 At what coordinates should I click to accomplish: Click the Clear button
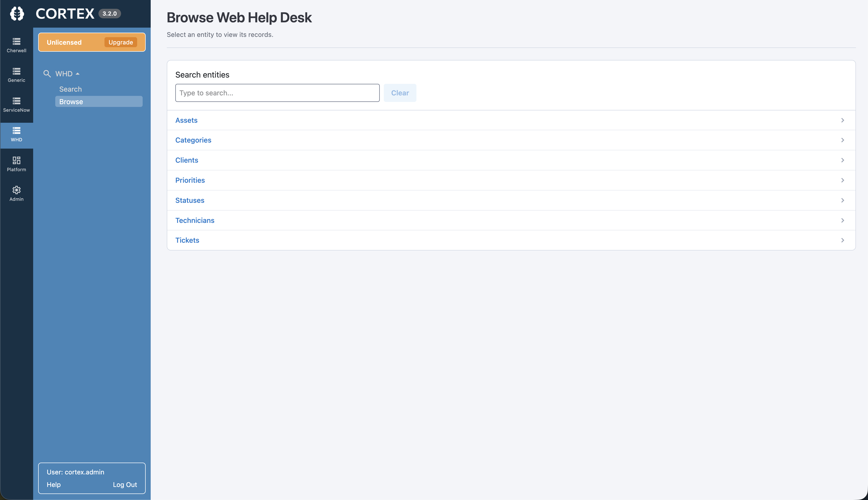click(x=400, y=93)
